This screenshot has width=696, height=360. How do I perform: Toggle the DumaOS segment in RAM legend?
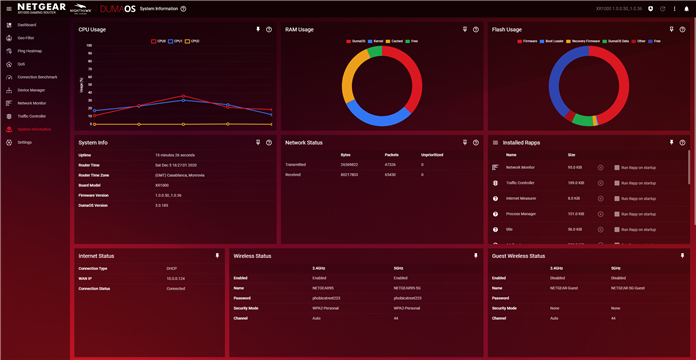[x=356, y=41]
